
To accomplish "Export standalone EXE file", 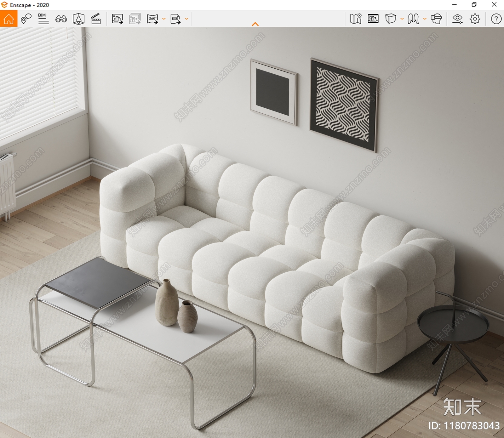I will [x=175, y=19].
